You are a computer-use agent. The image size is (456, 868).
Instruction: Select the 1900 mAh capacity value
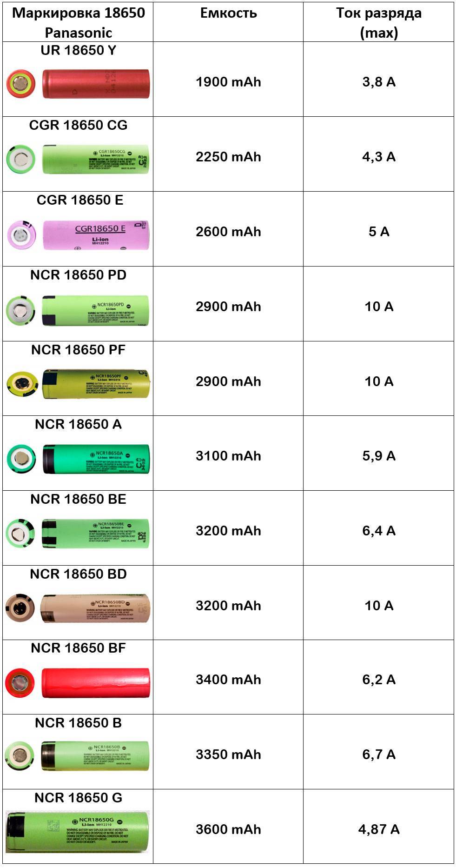tap(228, 82)
